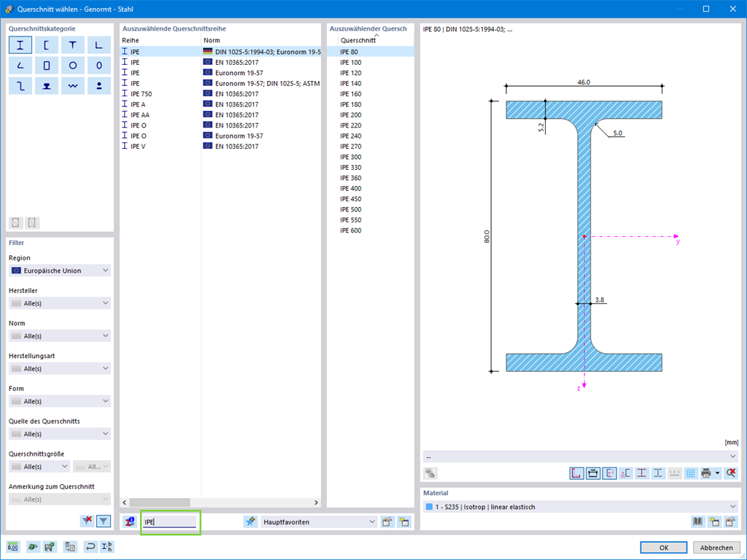Open the Form filter dropdown
This screenshot has width=747, height=560.
(60, 402)
